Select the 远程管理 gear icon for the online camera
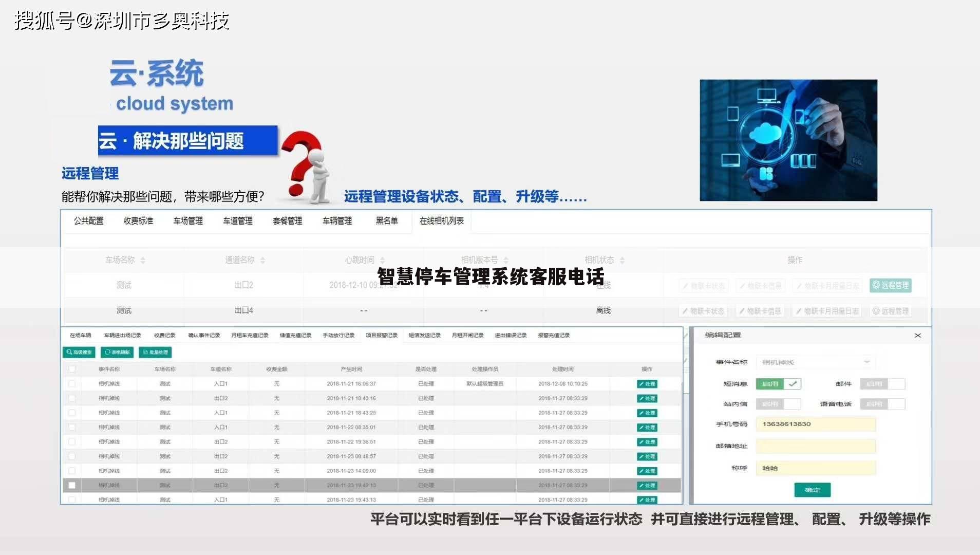Screen dimensions: 980x555 [877, 286]
